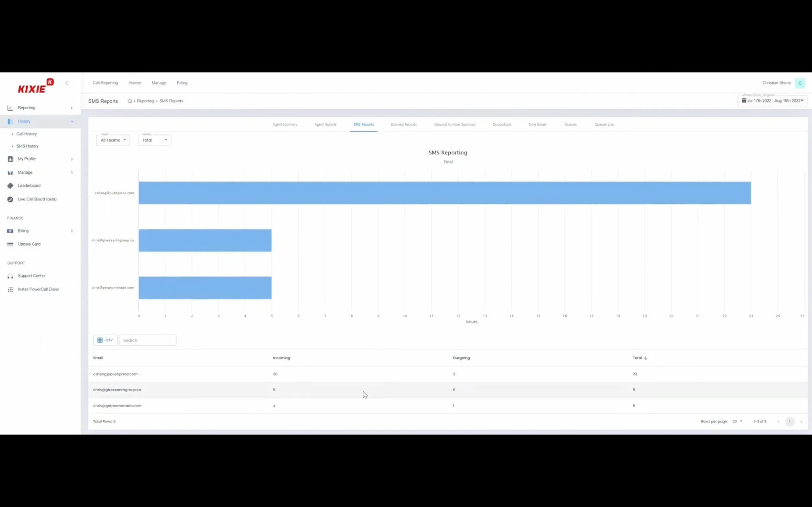812x507 pixels.
Task: Switch to the Business Reports tab
Action: pos(404,125)
